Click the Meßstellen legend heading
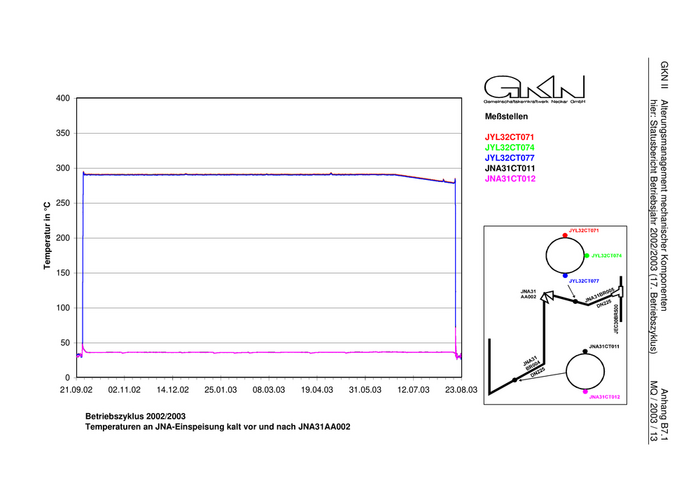700x495 pixels. (x=505, y=116)
